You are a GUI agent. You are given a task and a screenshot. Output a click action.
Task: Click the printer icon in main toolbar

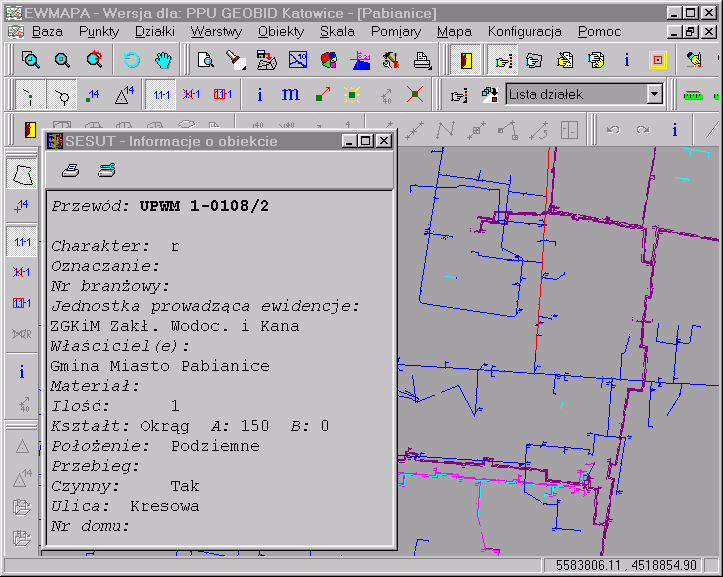[423, 60]
